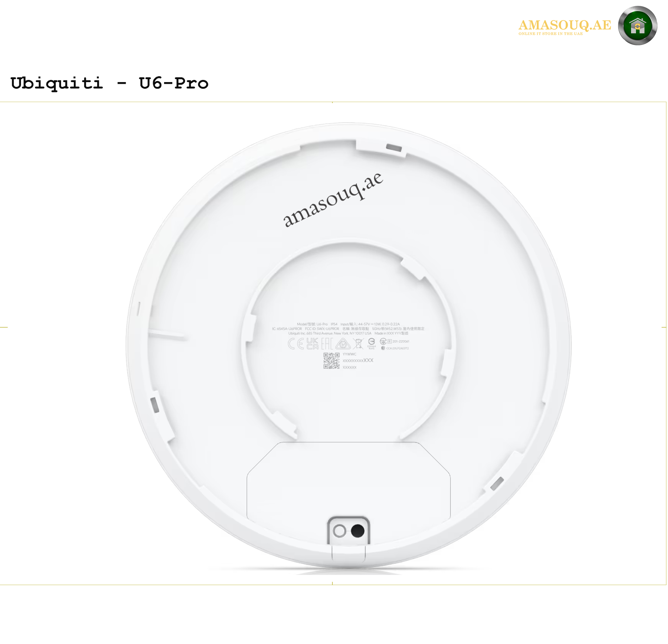Click the Ubiquiti Inc. address line

pos(330,333)
